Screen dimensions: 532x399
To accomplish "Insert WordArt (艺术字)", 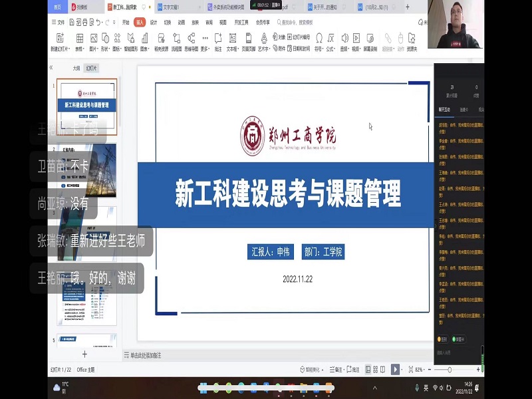I will pos(263,42).
